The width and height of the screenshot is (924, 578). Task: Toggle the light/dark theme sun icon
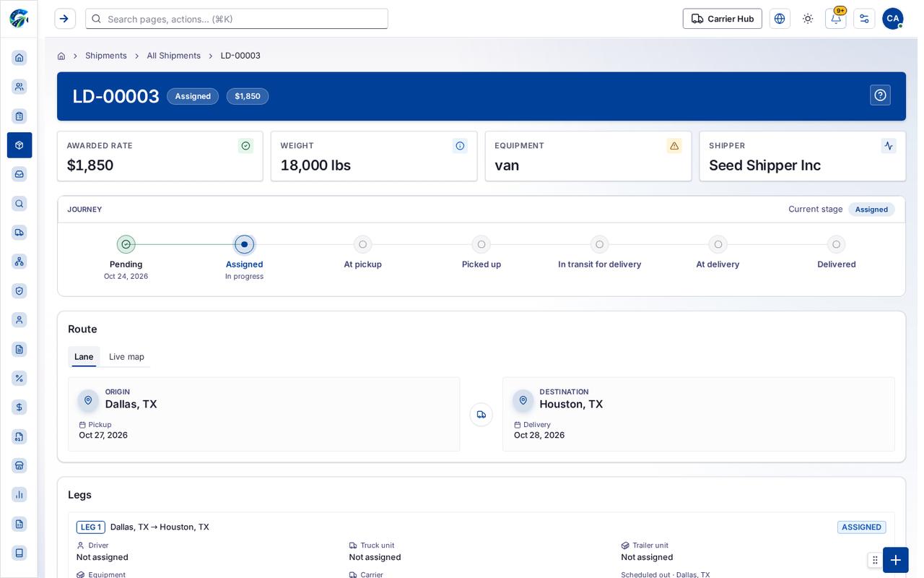[808, 19]
